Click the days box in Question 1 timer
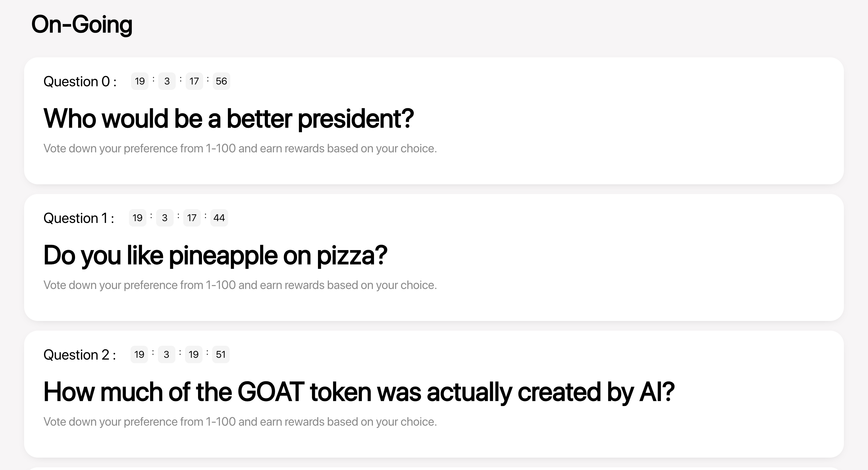 click(137, 218)
